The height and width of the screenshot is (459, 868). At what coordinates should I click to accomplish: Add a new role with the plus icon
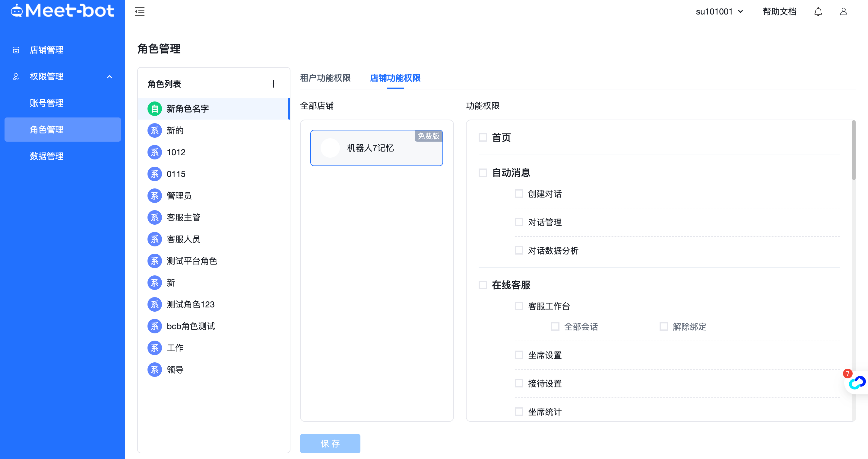click(273, 84)
